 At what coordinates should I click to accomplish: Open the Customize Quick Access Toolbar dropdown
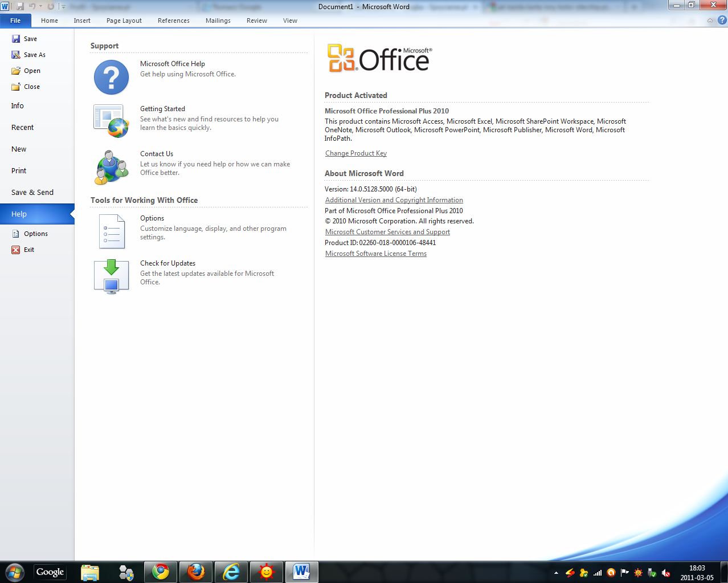[x=63, y=6]
